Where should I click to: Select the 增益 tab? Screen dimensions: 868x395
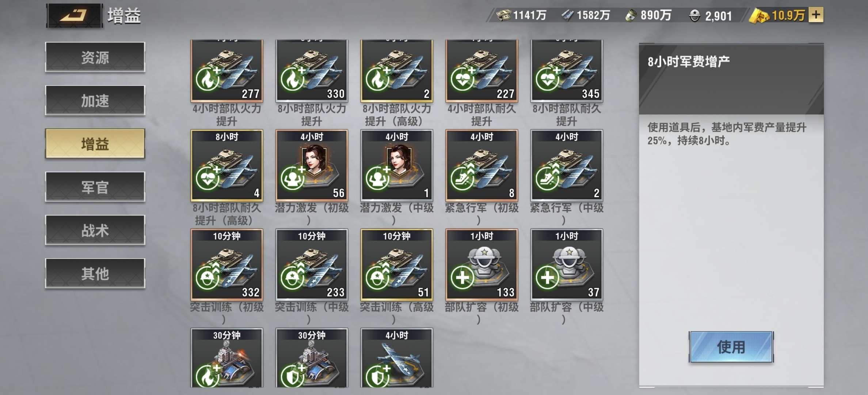pyautogui.click(x=95, y=143)
